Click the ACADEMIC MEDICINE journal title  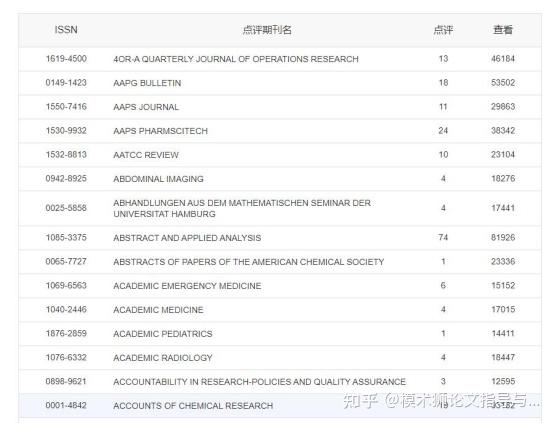tap(158, 310)
